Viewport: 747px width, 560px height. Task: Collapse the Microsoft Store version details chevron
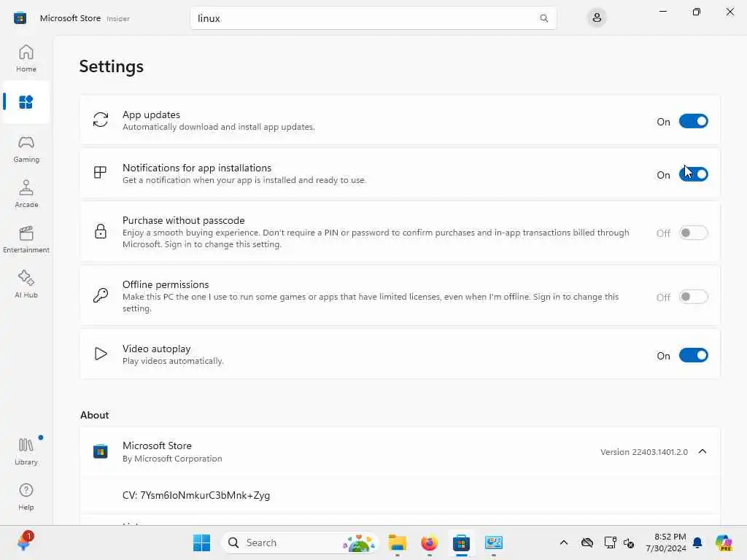pos(703,451)
